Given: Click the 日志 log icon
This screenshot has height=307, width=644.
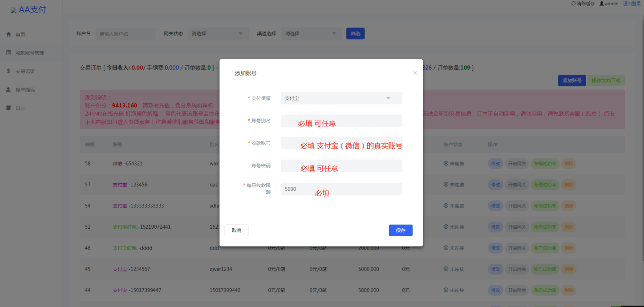Looking at the screenshot, I should [x=8, y=108].
